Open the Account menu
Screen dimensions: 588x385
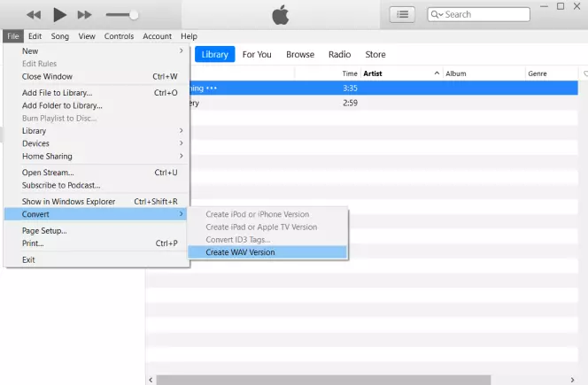tap(157, 36)
